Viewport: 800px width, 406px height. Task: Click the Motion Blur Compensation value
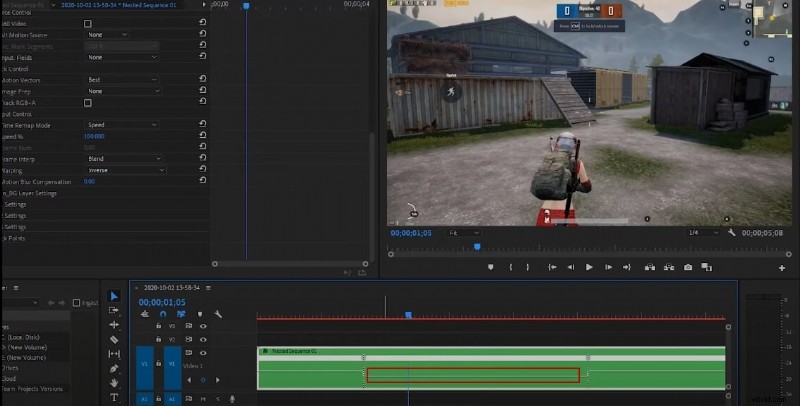tap(89, 181)
